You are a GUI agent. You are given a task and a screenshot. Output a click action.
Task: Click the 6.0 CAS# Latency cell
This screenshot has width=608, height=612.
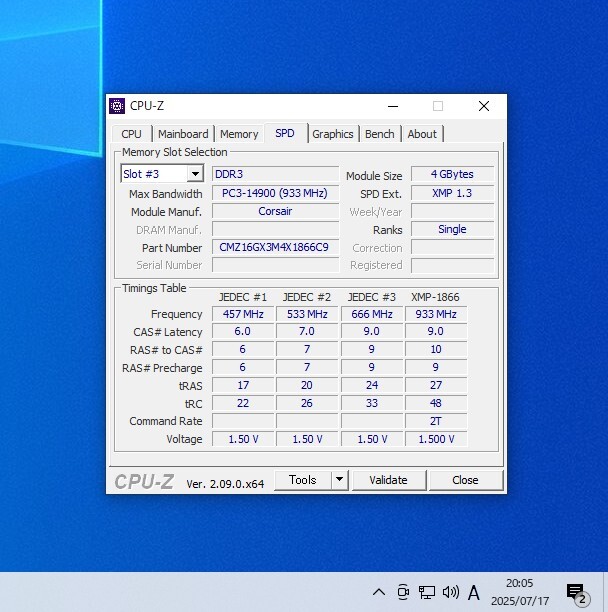(x=243, y=331)
